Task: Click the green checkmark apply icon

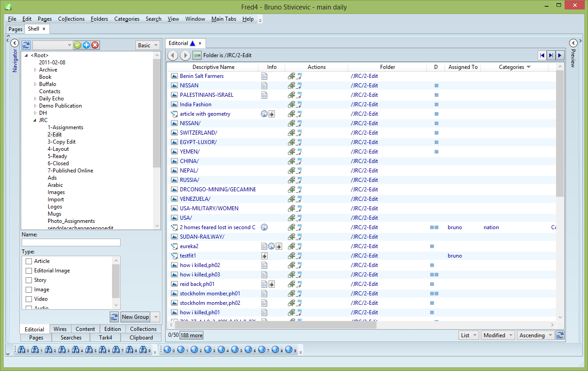Action: (77, 45)
